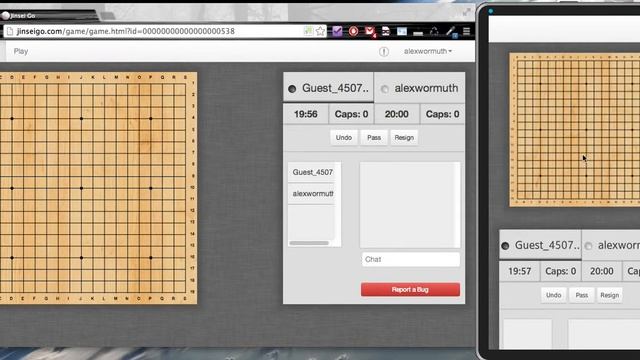Click Resign in the tablet window
The height and width of the screenshot is (360, 640).
(x=610, y=295)
